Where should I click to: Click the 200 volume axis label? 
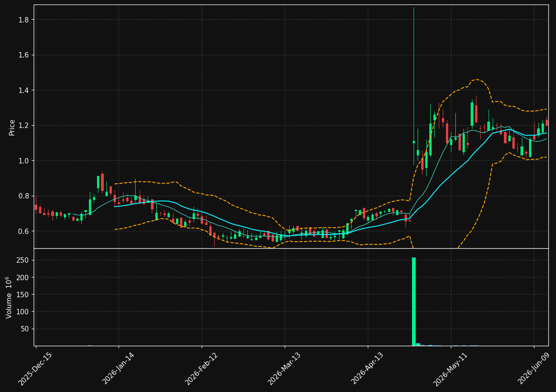[23, 277]
